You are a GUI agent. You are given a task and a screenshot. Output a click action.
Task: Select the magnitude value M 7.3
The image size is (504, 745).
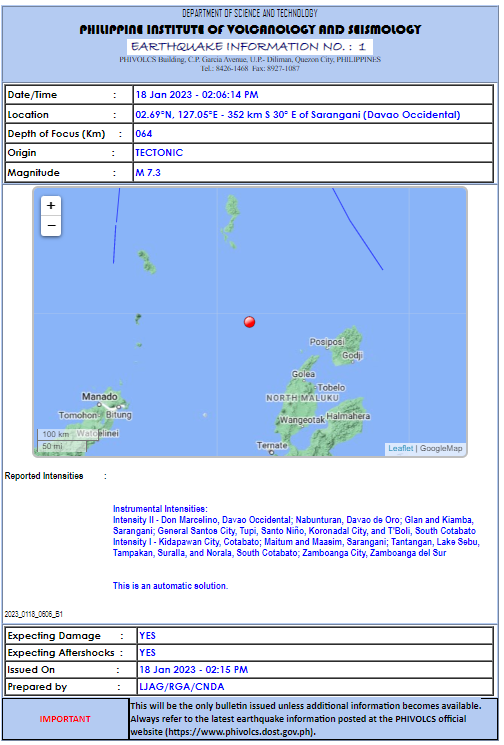click(148, 172)
